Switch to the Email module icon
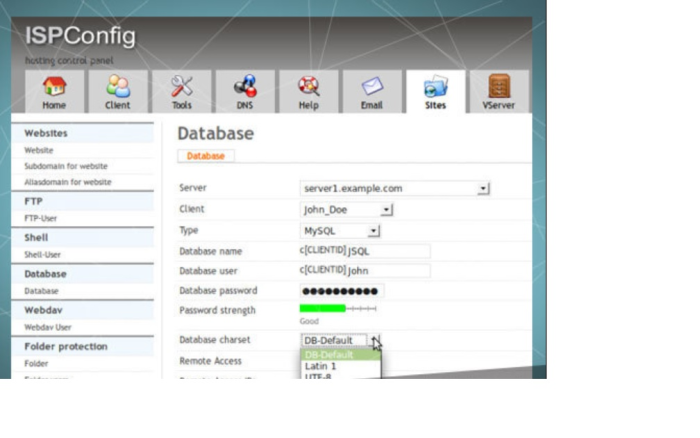The width and height of the screenshot is (700, 438). [x=371, y=89]
